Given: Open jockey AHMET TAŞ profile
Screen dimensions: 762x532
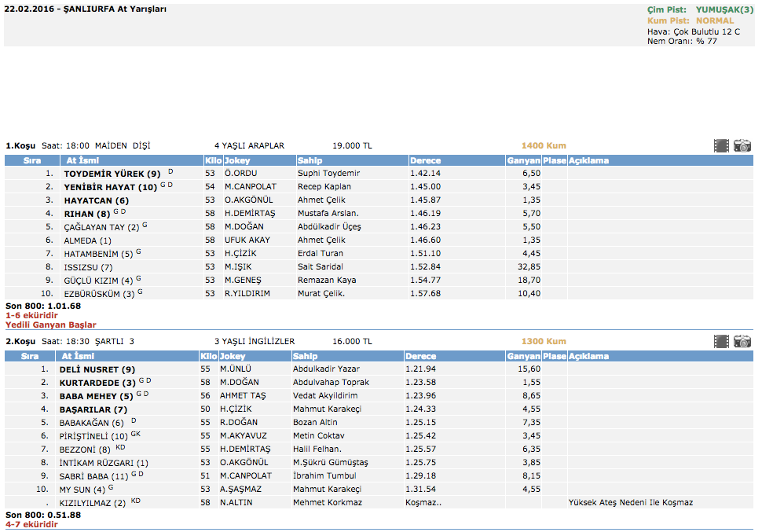Looking at the screenshot, I should 243,396.
